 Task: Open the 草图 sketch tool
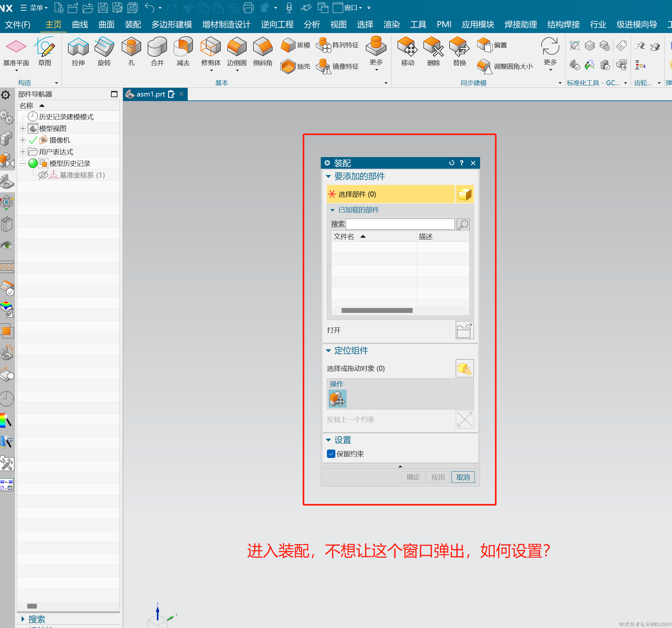pos(45,51)
